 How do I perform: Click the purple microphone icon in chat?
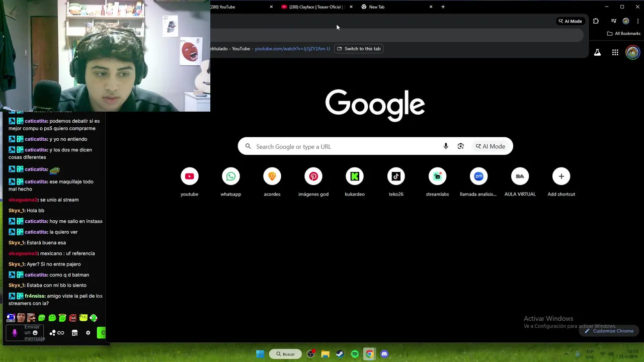[x=15, y=333]
